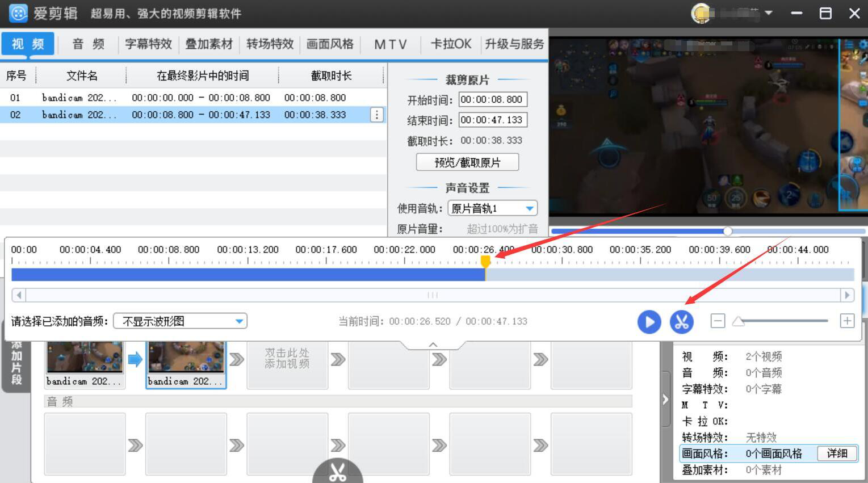Click the 2个视频 info entry
868x483 pixels.
pos(764,356)
